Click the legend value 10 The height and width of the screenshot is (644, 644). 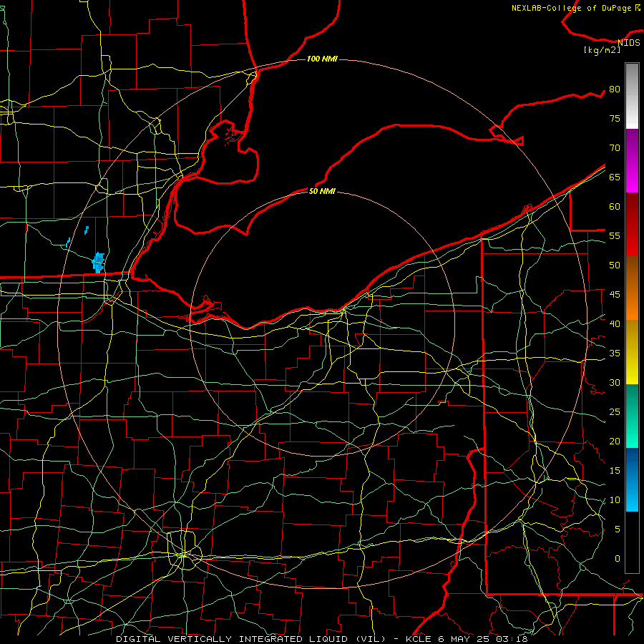pos(615,500)
